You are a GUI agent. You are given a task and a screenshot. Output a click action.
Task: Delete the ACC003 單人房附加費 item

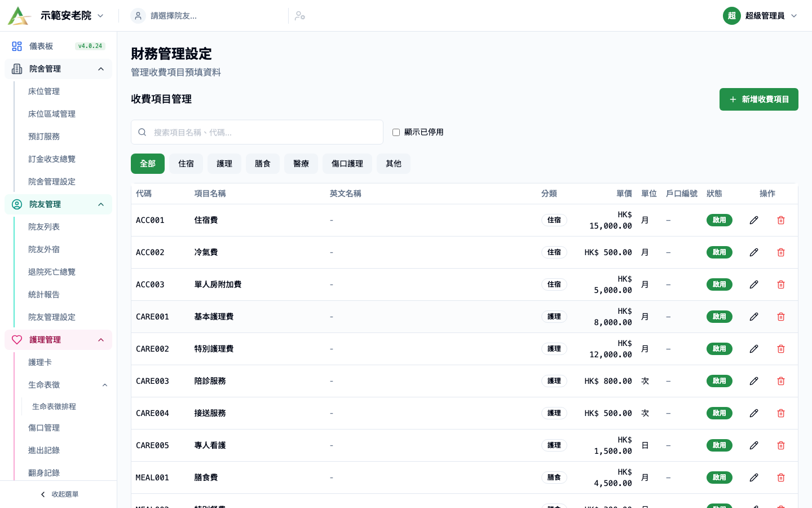point(781,284)
